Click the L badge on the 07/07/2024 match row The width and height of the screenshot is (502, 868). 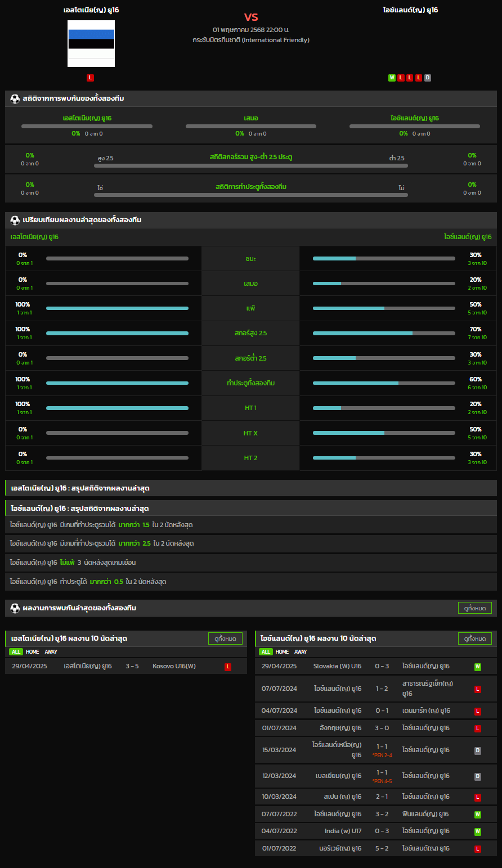click(x=478, y=689)
